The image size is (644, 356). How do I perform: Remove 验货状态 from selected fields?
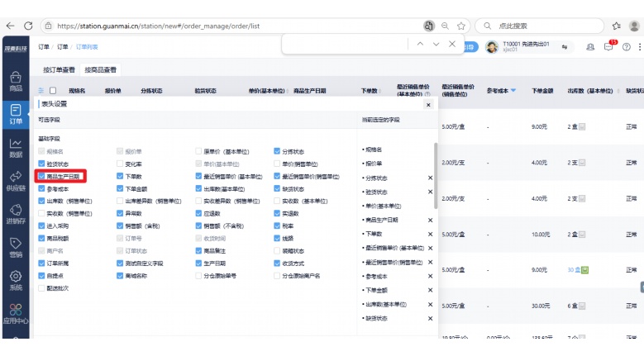(x=431, y=192)
